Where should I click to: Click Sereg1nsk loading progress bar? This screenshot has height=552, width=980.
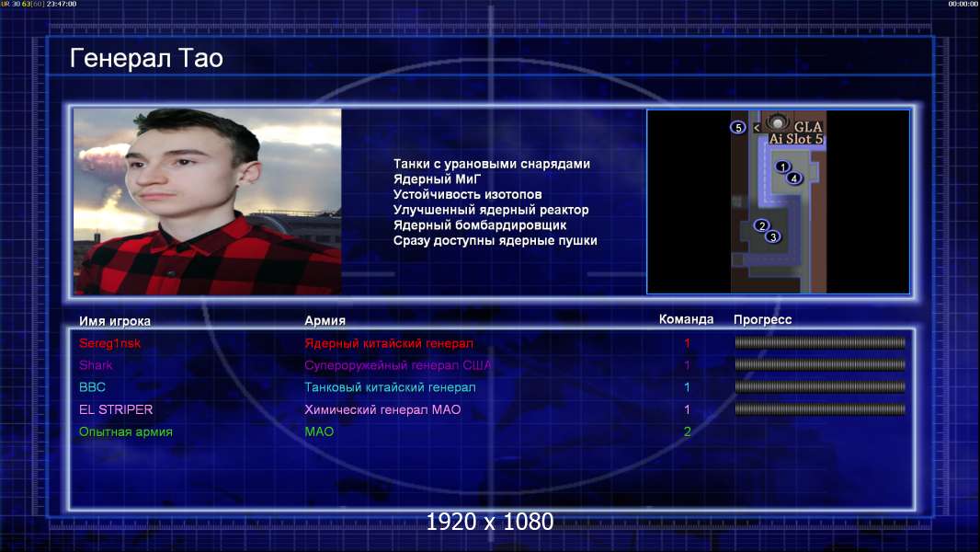pyautogui.click(x=820, y=342)
